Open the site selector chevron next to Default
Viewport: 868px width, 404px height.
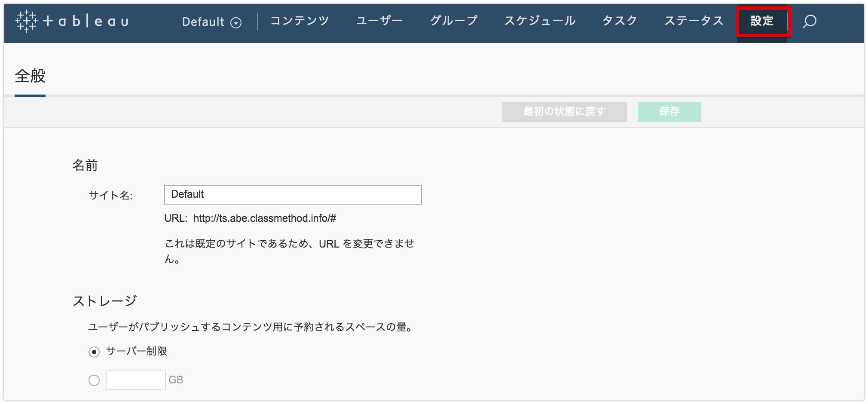click(235, 22)
